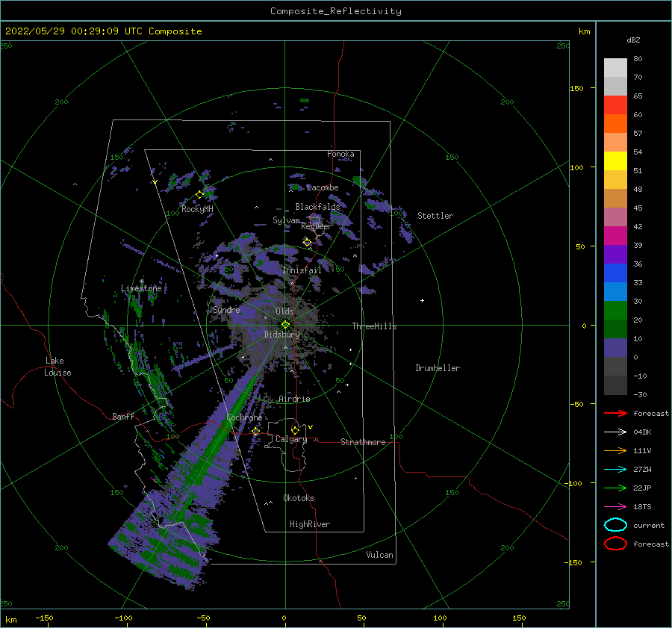Viewport: 672px width, 628px height.
Task: Click the asterisk marker above Limestone
Action: [x=141, y=282]
